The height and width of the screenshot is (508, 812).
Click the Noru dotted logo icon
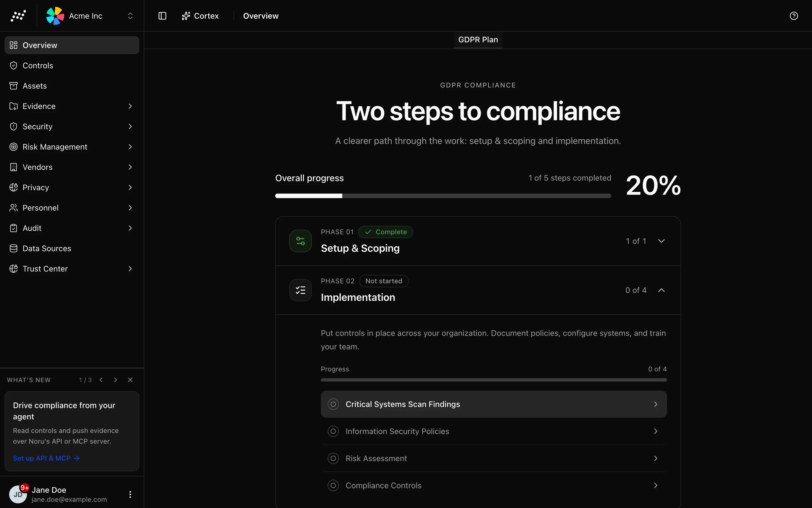(x=18, y=16)
